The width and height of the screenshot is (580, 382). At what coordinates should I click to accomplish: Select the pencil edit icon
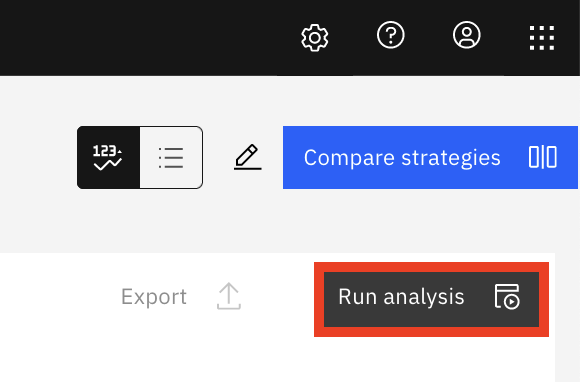247,157
